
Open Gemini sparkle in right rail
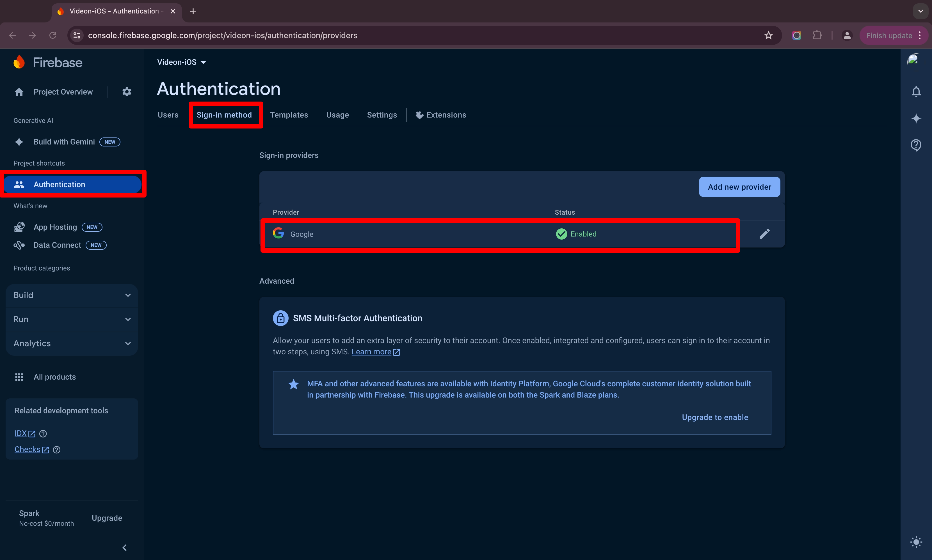916,118
